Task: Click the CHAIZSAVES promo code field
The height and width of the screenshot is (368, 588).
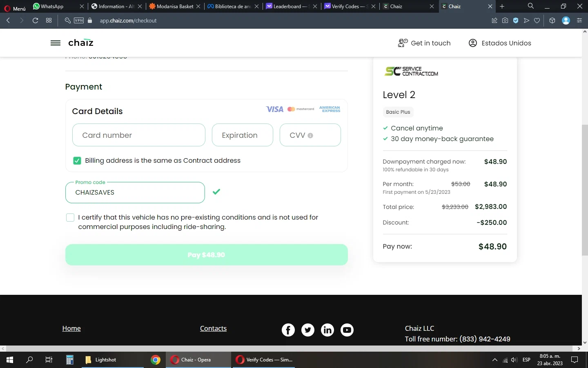Action: (x=135, y=193)
